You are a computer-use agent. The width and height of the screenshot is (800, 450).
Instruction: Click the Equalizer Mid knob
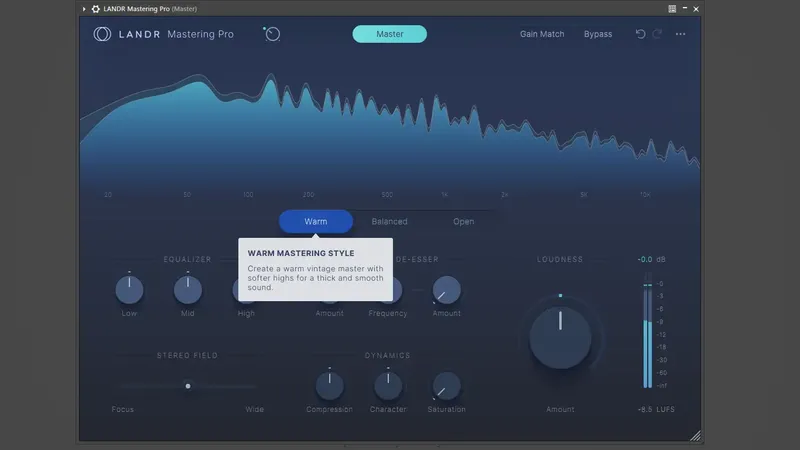pos(188,290)
